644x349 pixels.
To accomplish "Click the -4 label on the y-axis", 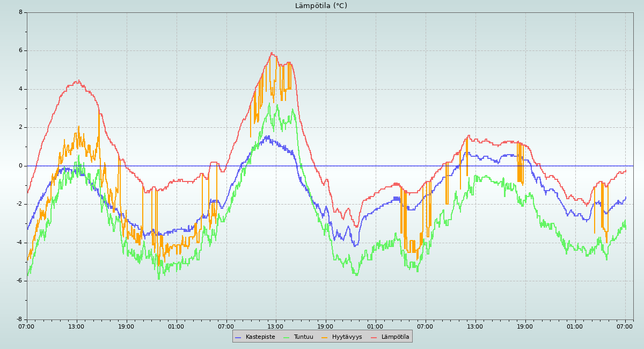I will point(19,243).
